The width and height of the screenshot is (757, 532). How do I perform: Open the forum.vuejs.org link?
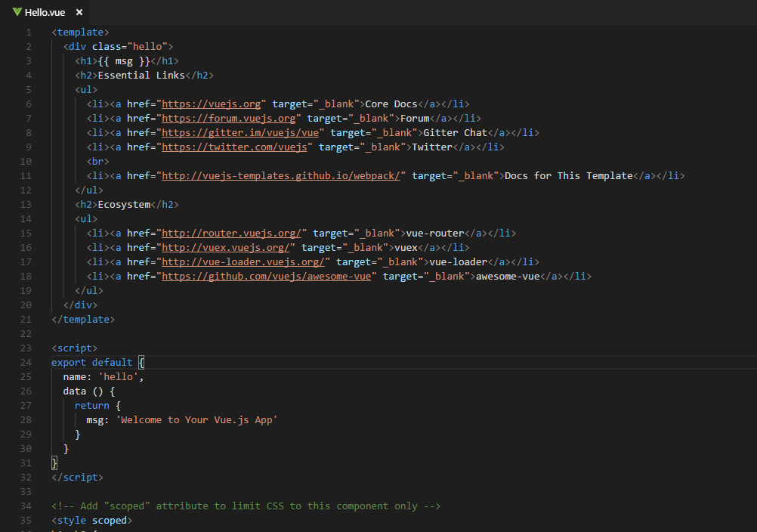click(230, 118)
